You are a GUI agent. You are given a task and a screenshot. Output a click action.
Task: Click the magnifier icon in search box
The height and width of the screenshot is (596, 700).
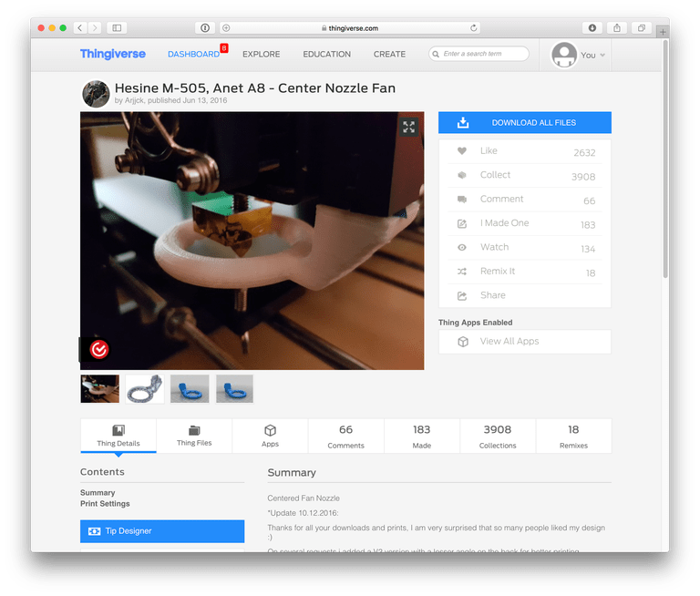tap(436, 54)
